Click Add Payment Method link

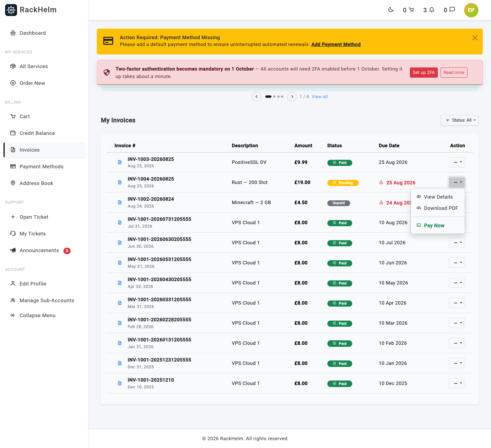click(x=336, y=44)
